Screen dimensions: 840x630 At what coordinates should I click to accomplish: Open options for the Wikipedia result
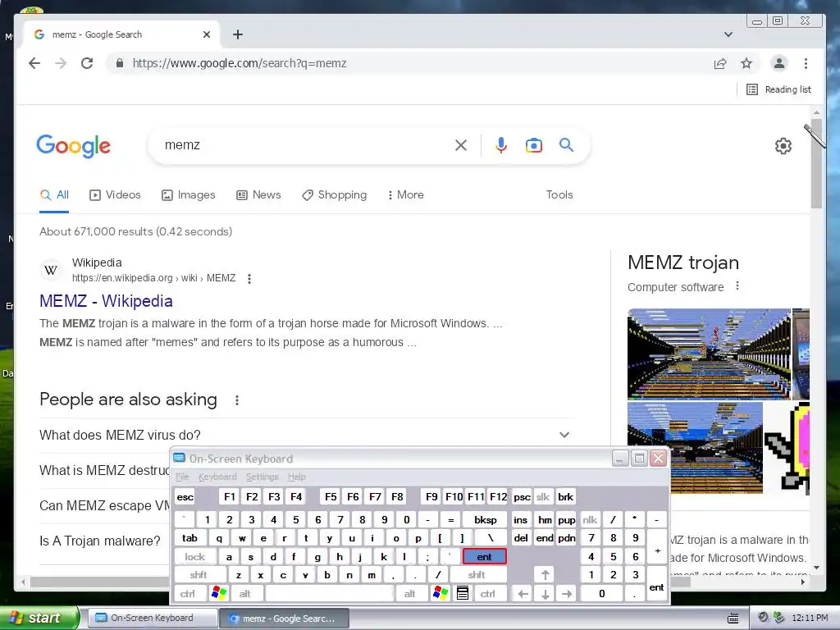click(249, 279)
